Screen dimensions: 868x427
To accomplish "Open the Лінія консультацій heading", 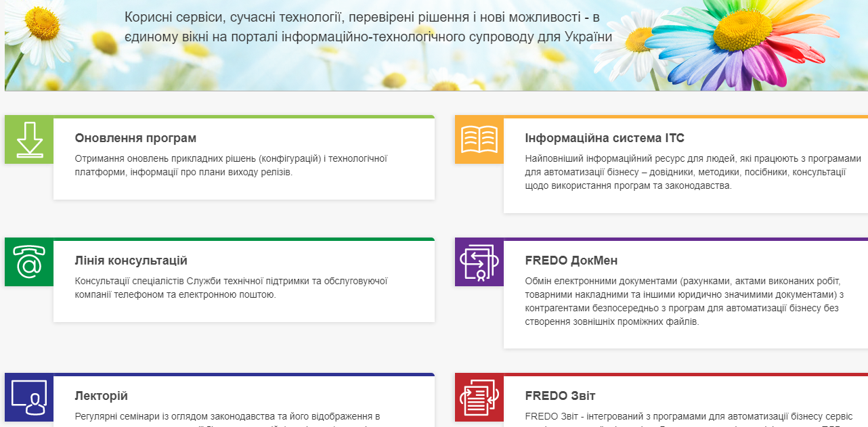I will coord(131,261).
